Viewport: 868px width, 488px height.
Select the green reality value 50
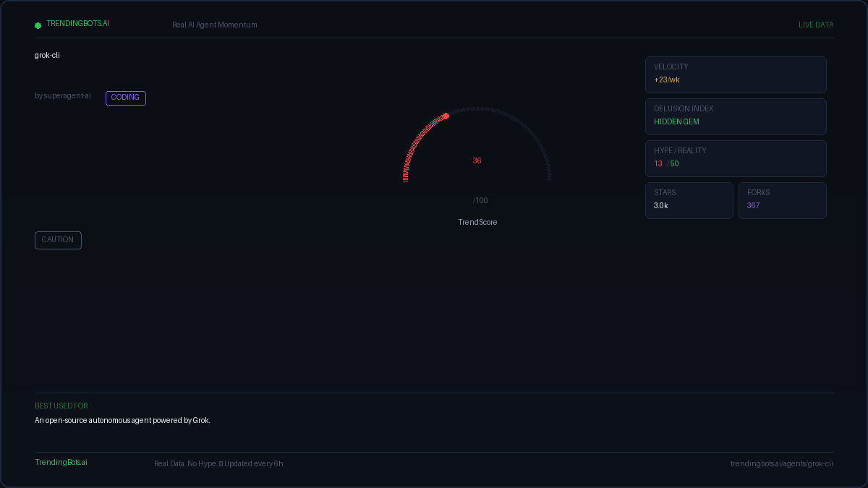675,164
